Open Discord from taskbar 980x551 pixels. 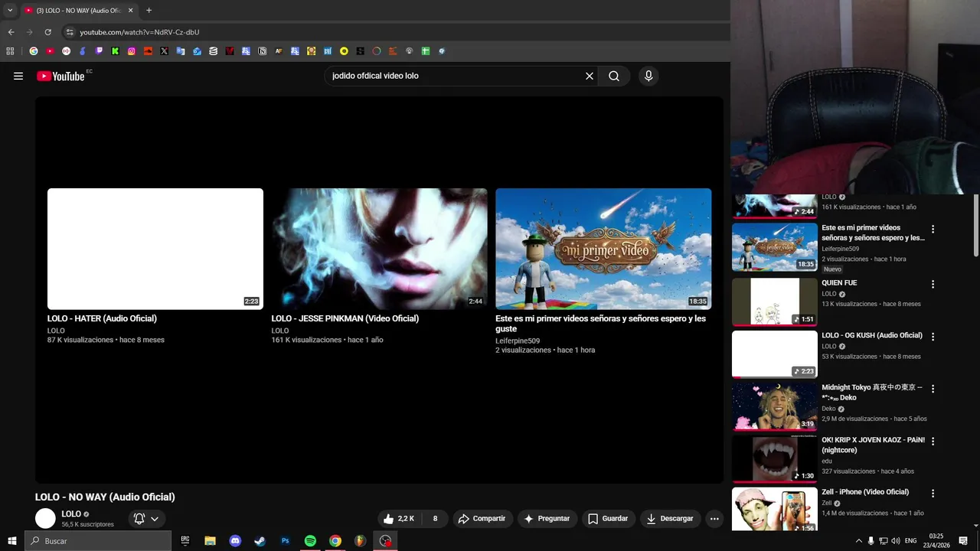point(235,541)
